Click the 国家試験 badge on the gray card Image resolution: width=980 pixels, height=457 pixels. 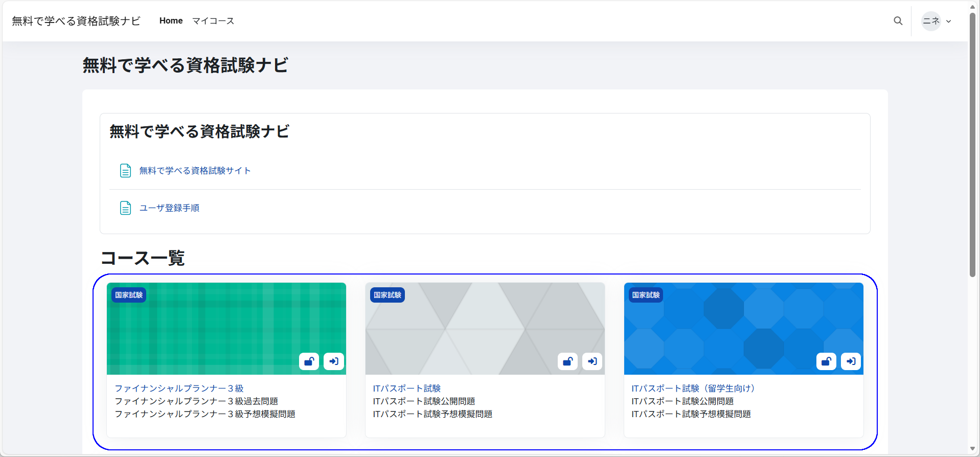387,295
